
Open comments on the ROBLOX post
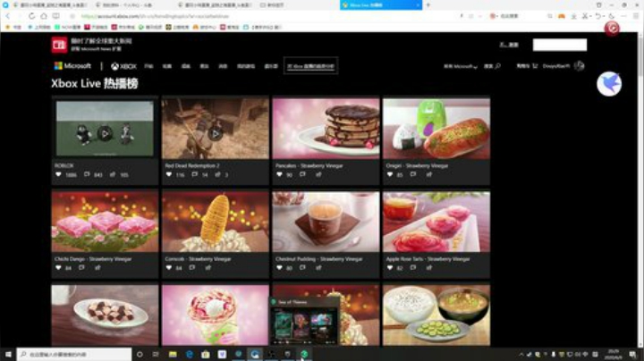point(87,175)
